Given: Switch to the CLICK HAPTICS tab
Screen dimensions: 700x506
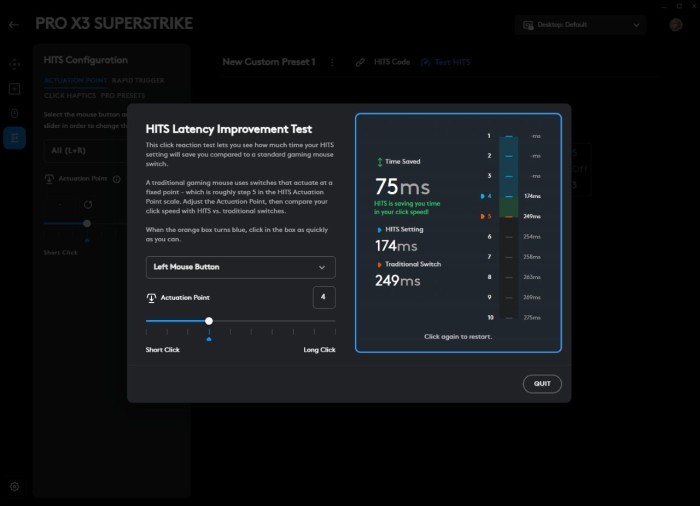Looking at the screenshot, I should tap(70, 96).
